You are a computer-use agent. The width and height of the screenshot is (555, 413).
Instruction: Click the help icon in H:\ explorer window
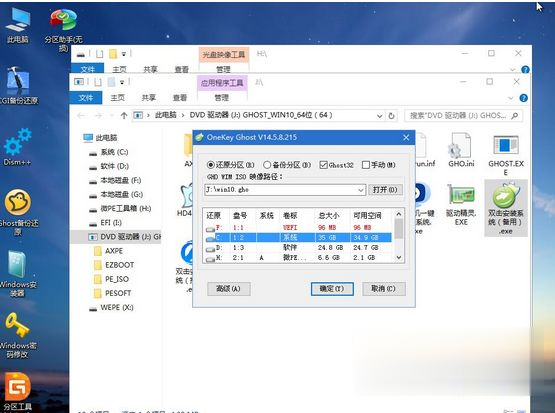(x=525, y=70)
